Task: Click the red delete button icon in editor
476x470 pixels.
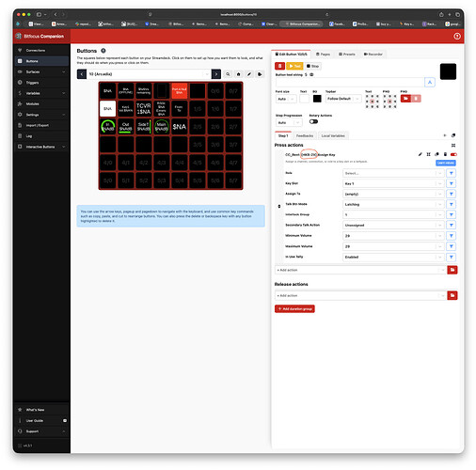Action: click(x=279, y=66)
